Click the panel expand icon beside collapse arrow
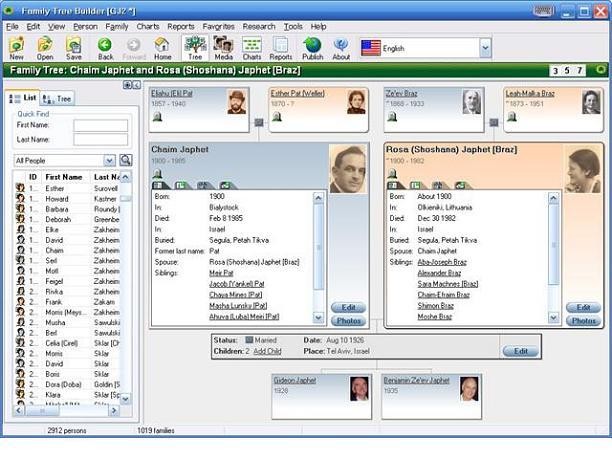 coord(128,85)
